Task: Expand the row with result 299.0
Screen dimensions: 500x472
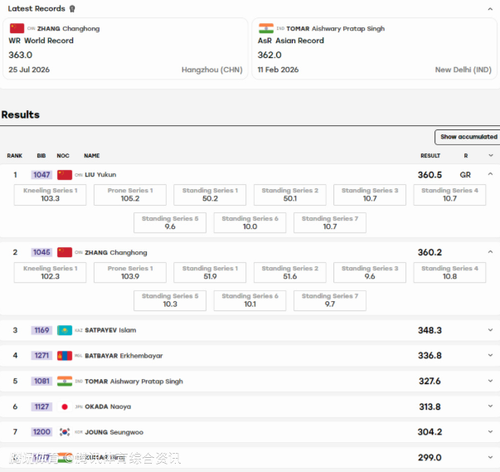Action: tap(490, 457)
